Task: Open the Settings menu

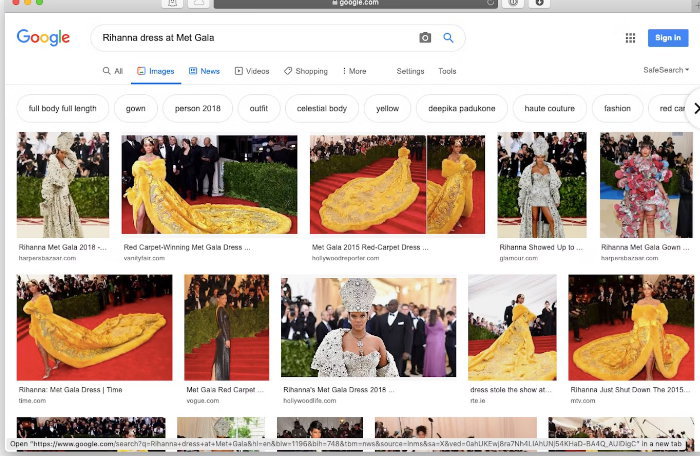Action: [410, 71]
